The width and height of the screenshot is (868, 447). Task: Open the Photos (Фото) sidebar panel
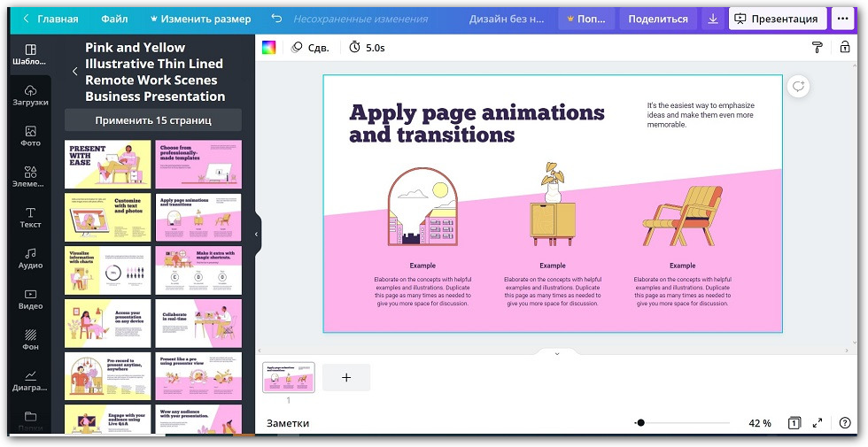pyautogui.click(x=30, y=135)
